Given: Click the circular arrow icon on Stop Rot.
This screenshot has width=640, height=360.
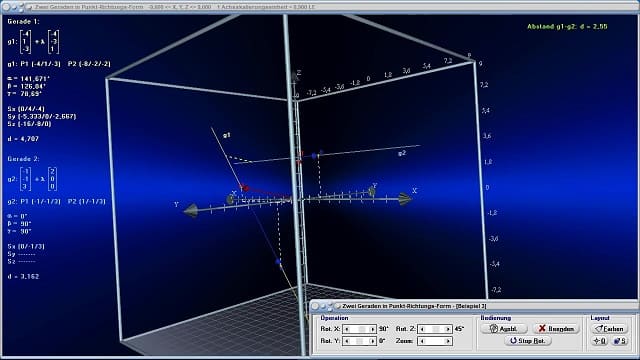Looking at the screenshot, I should click(513, 340).
